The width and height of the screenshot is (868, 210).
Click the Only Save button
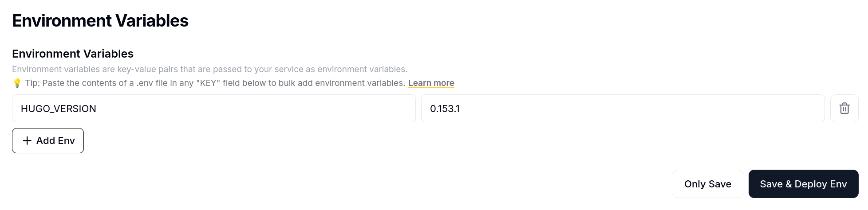coord(707,184)
